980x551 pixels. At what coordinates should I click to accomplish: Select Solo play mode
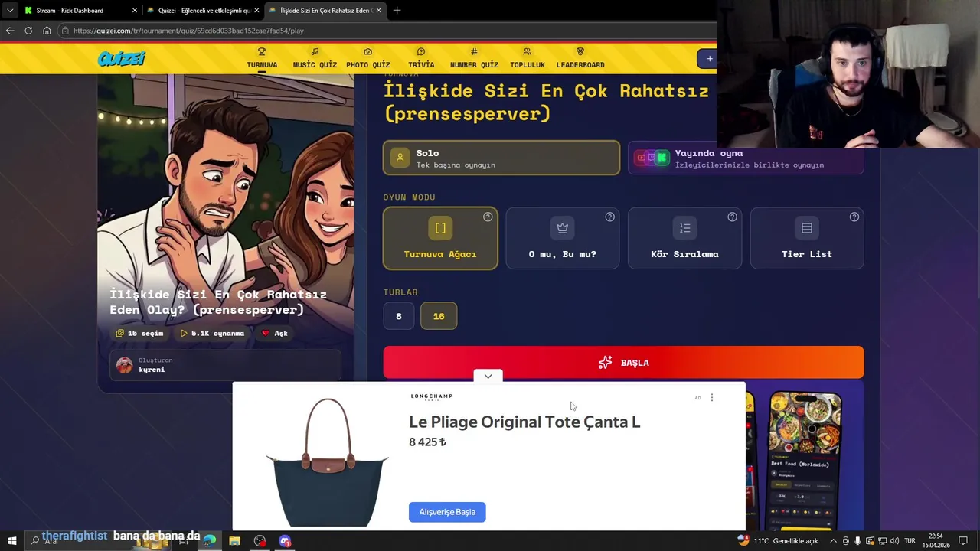(501, 158)
